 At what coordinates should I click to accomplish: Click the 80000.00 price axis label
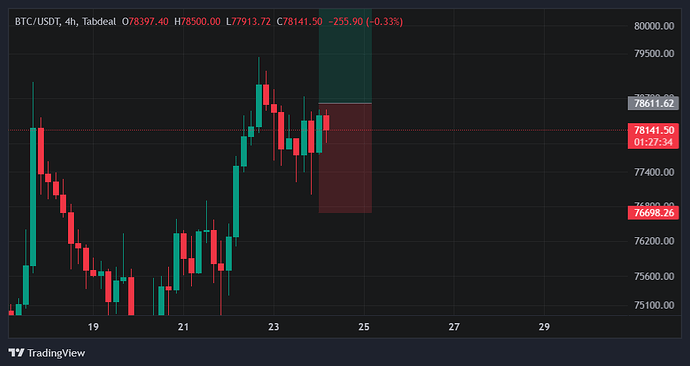(654, 26)
